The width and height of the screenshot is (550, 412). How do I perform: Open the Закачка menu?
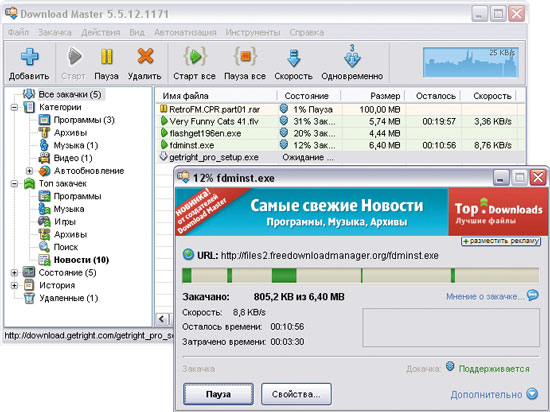coord(55,32)
